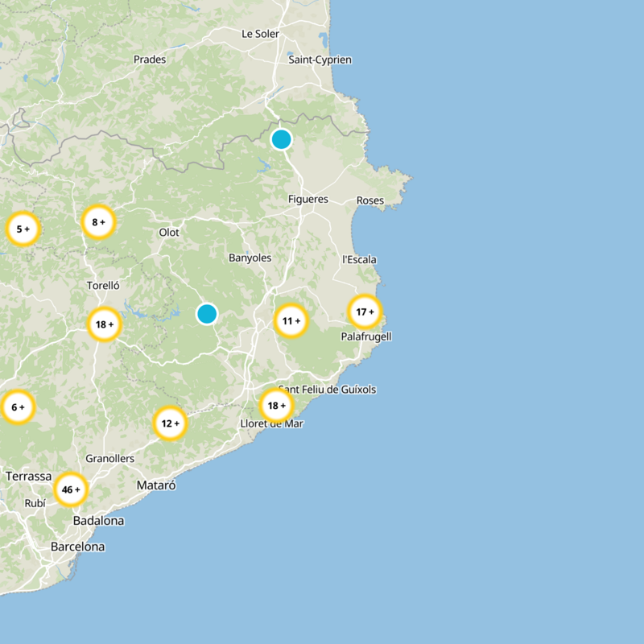644x644 pixels.
Task: Click the Figueres town label
Action: (x=308, y=199)
